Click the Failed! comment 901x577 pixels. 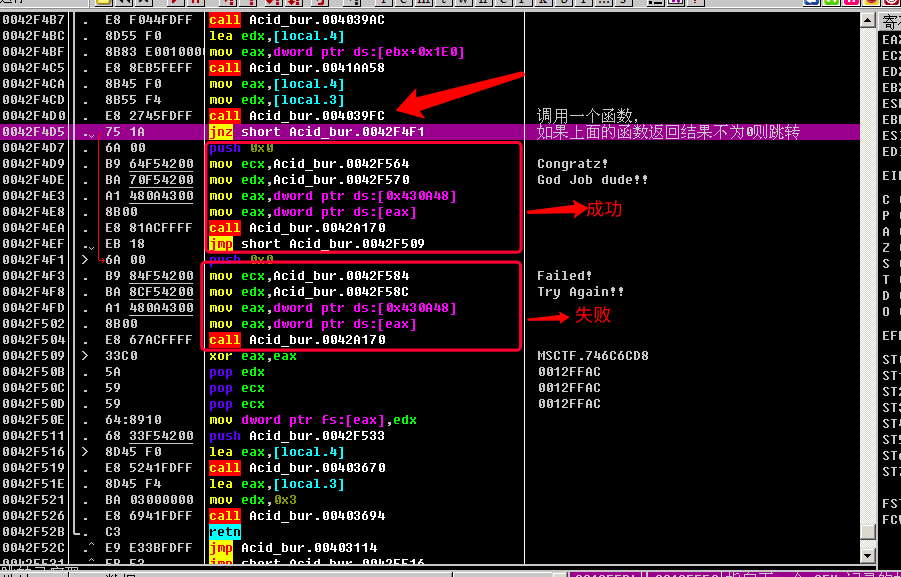(x=564, y=276)
